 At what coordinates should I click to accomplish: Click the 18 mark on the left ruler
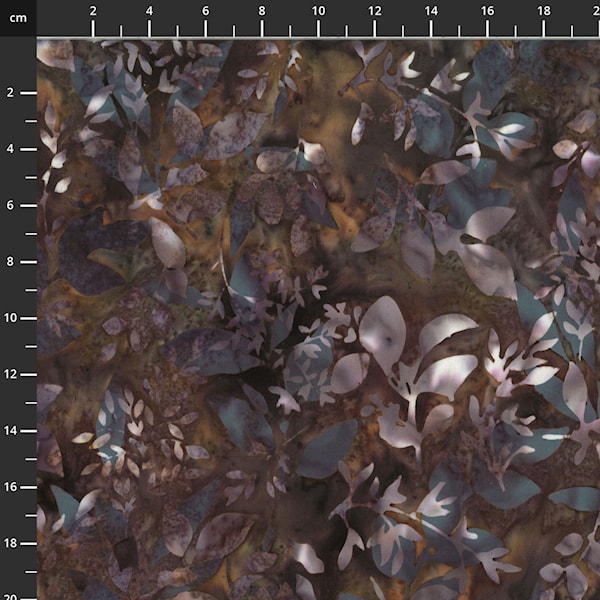[10, 543]
